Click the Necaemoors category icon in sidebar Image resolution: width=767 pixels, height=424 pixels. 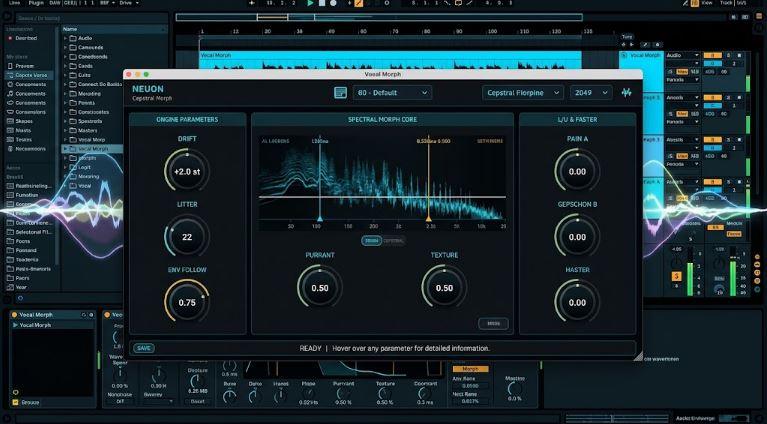point(10,149)
